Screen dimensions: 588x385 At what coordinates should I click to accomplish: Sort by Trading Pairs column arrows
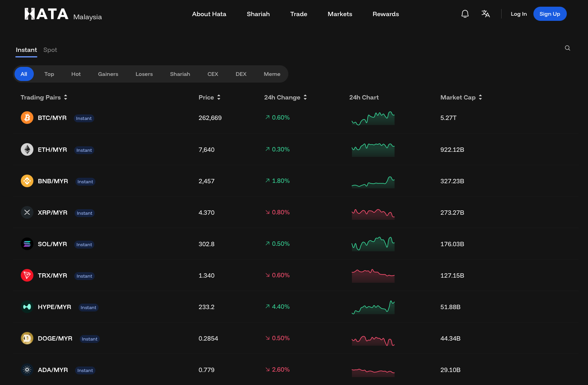pyautogui.click(x=66, y=97)
